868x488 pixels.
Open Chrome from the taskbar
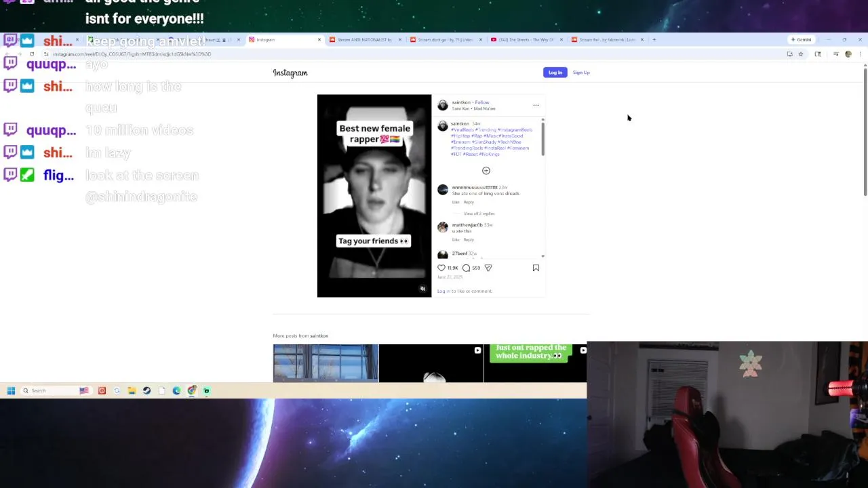point(192,390)
